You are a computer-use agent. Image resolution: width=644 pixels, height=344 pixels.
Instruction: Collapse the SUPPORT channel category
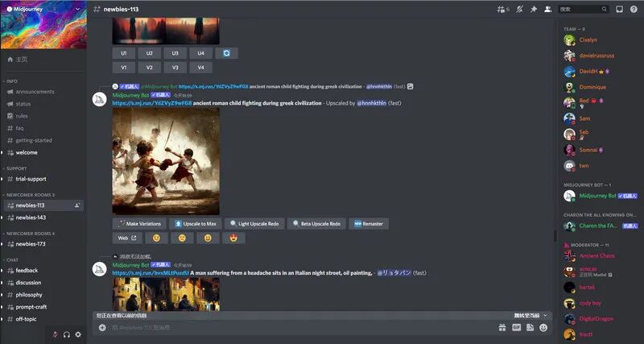14,168
